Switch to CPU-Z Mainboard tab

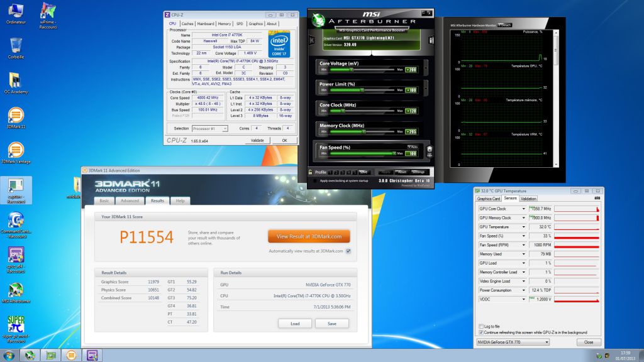coord(206,24)
